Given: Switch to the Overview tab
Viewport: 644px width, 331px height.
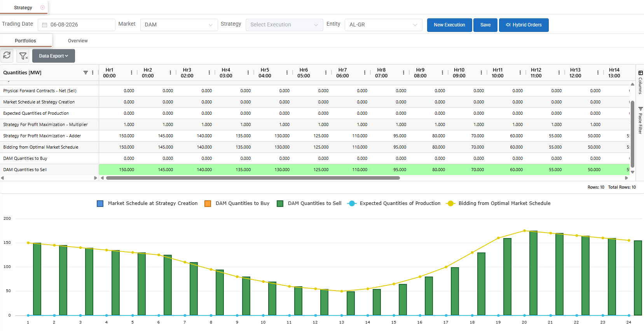Looking at the screenshot, I should click(78, 41).
